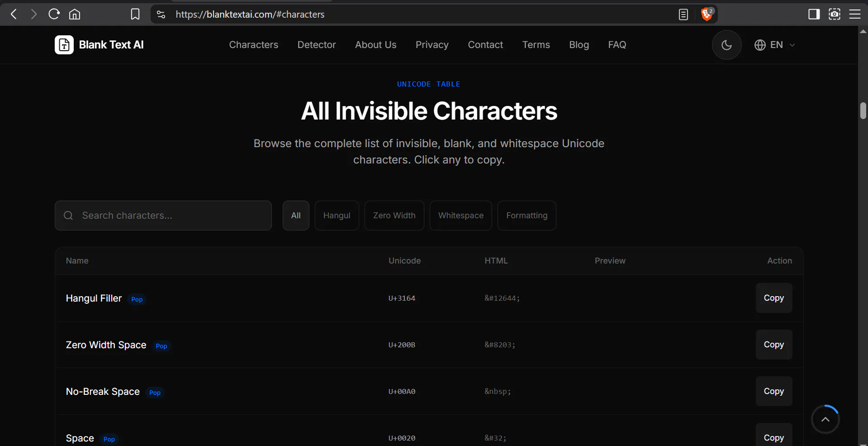Click the U+00A0 unicode value

pyautogui.click(x=402, y=391)
